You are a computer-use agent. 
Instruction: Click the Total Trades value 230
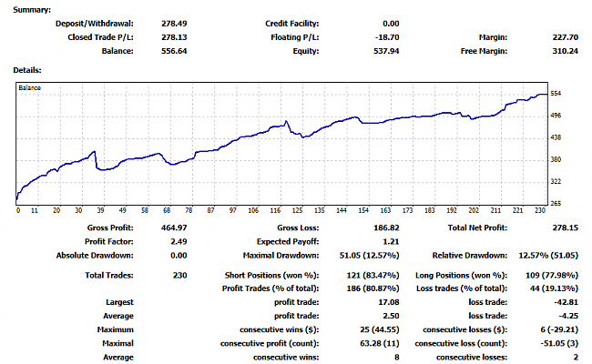[x=179, y=276]
